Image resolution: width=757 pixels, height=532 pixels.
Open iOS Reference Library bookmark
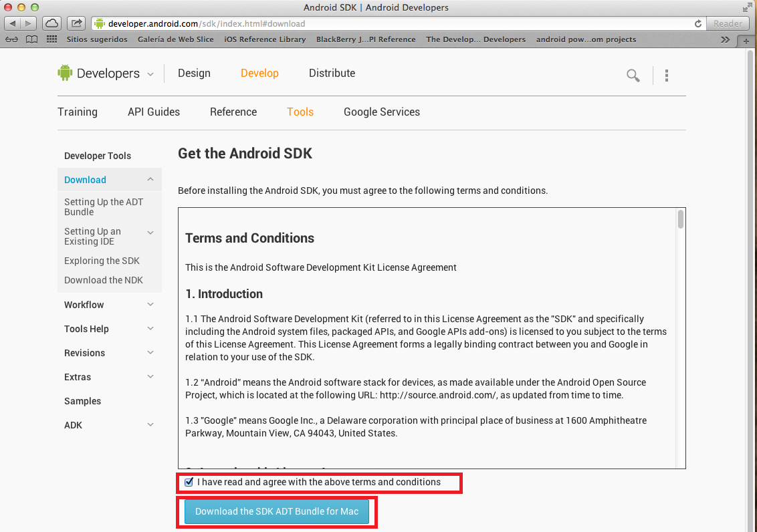265,39
